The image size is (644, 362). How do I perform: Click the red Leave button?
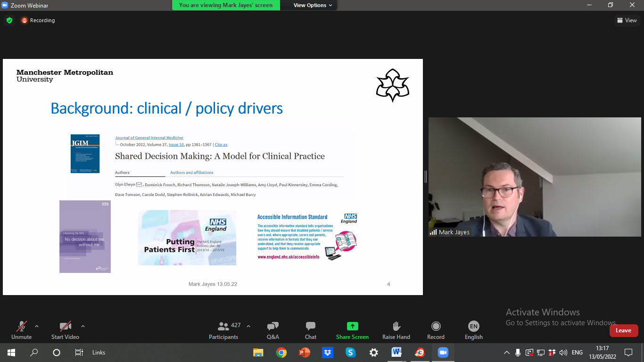point(623,330)
